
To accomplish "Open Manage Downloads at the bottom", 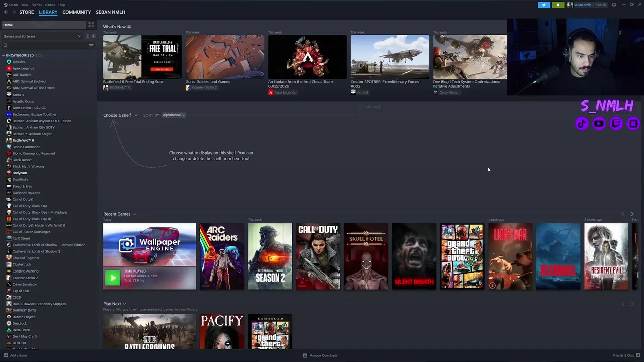I will (x=320, y=355).
